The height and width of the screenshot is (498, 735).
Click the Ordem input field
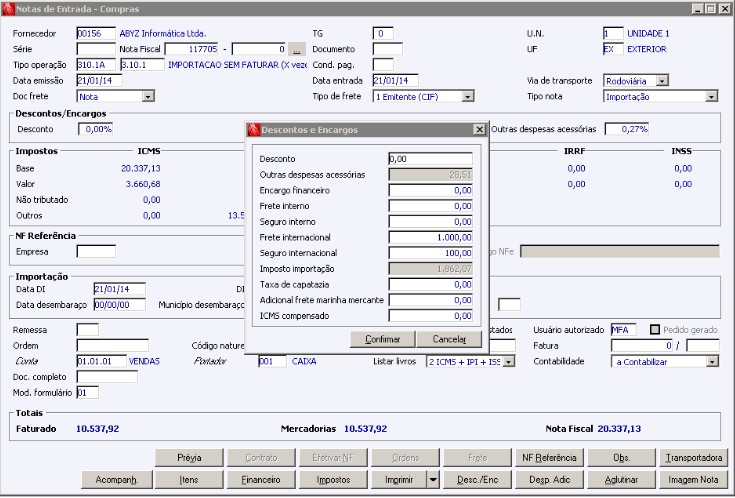click(112, 346)
